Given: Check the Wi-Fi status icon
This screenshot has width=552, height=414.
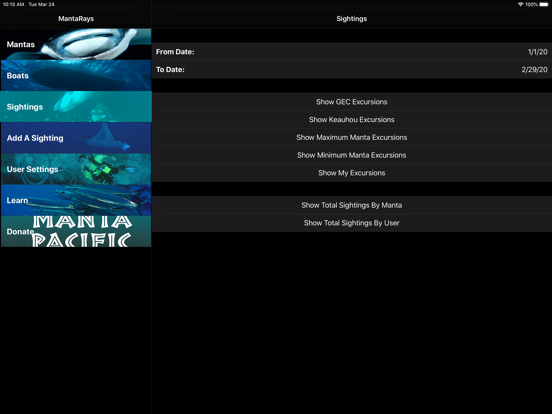Looking at the screenshot, I should (520, 4).
